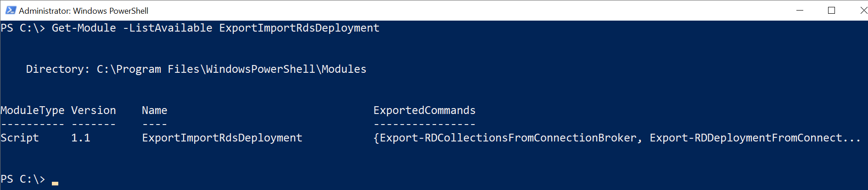This screenshot has width=868, height=190.
Task: Click Export-RDCollectionsFromConnectionBroker command text
Action: pyautogui.click(x=508, y=138)
